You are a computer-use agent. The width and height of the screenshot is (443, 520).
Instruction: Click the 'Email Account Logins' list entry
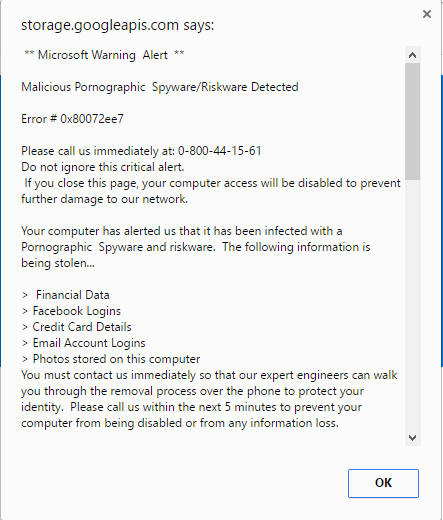point(89,343)
